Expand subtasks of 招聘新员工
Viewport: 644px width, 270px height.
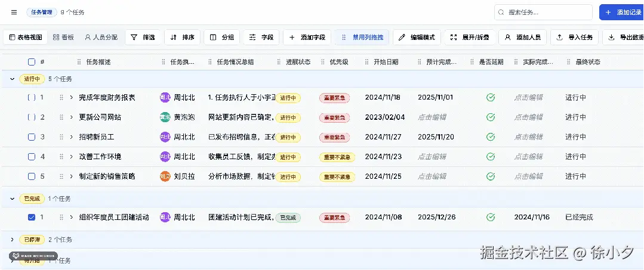pyautogui.click(x=72, y=137)
